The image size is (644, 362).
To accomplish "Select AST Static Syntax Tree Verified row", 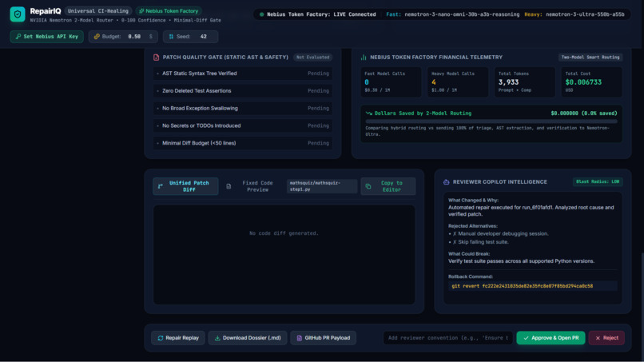I will [x=243, y=74].
